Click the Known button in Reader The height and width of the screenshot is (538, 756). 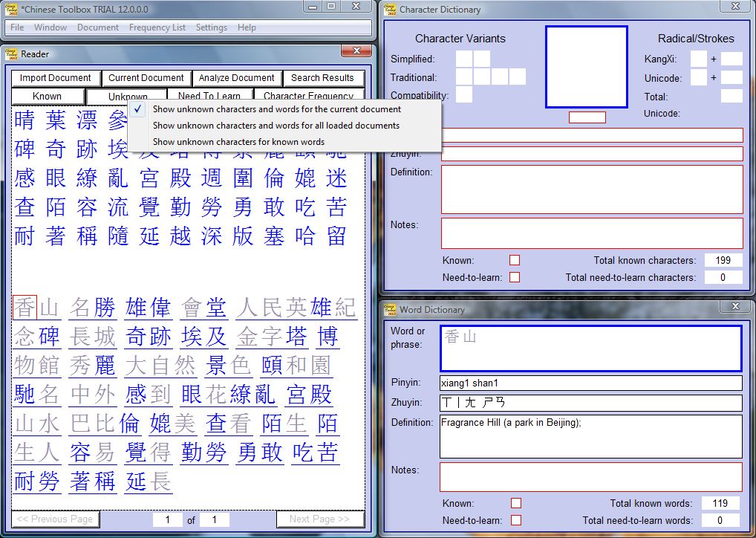click(x=48, y=96)
